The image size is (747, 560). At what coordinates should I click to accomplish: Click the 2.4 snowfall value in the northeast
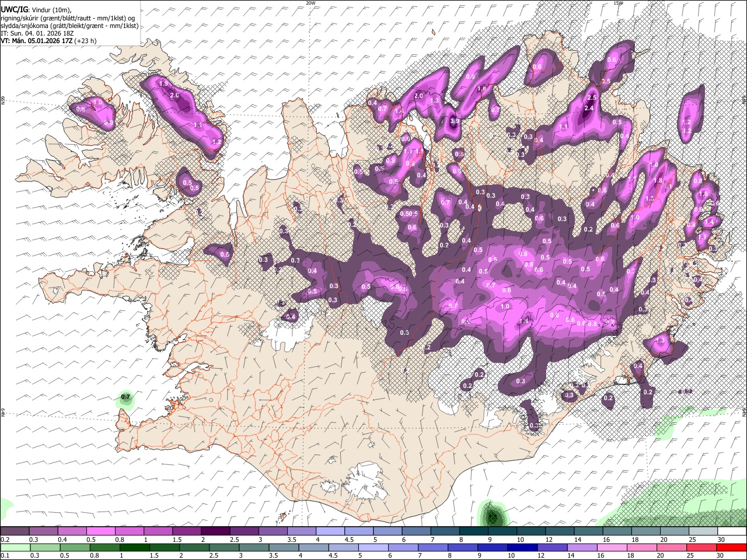click(x=589, y=108)
